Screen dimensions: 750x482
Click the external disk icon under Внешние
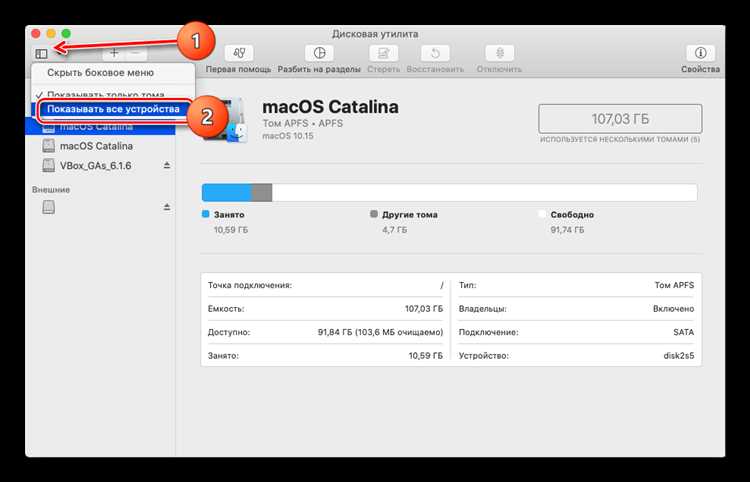point(48,207)
